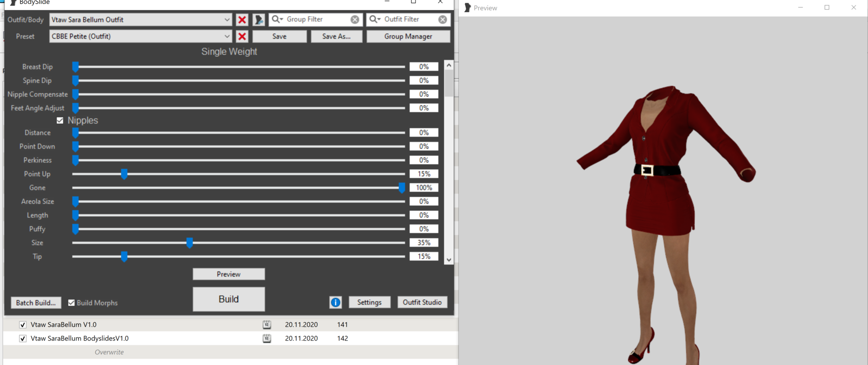Image resolution: width=868 pixels, height=365 pixels.
Task: Click the Distance slider handle
Action: [75, 133]
